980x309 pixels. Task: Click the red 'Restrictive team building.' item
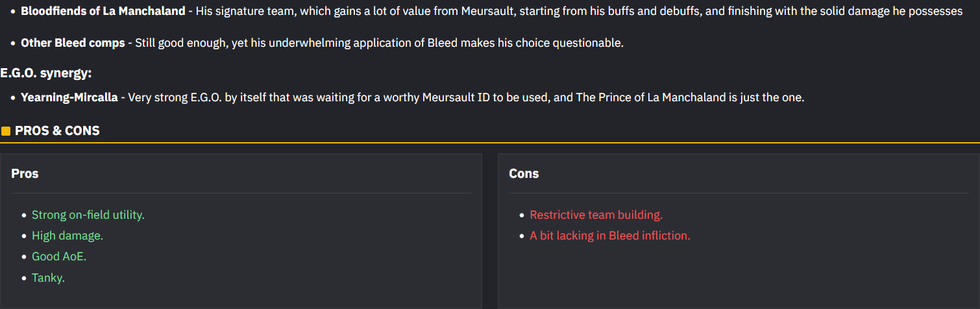click(x=596, y=215)
